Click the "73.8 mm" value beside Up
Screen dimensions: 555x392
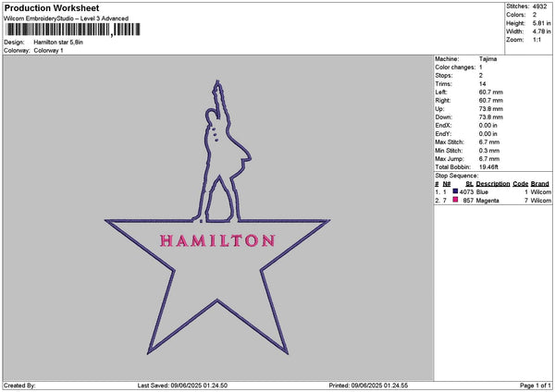[x=490, y=109]
